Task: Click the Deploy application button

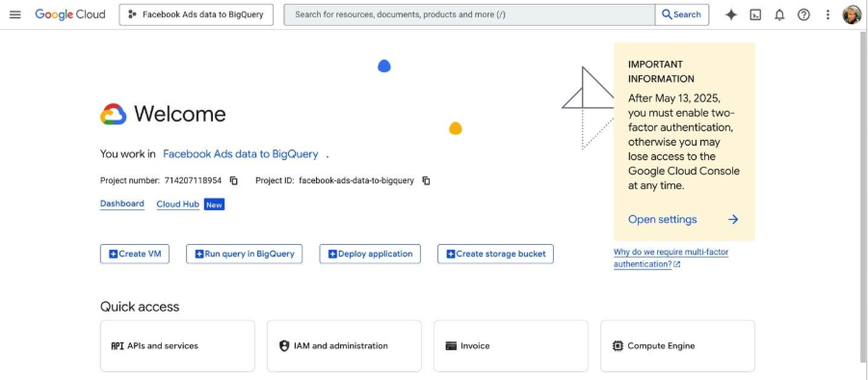Action: click(x=370, y=254)
